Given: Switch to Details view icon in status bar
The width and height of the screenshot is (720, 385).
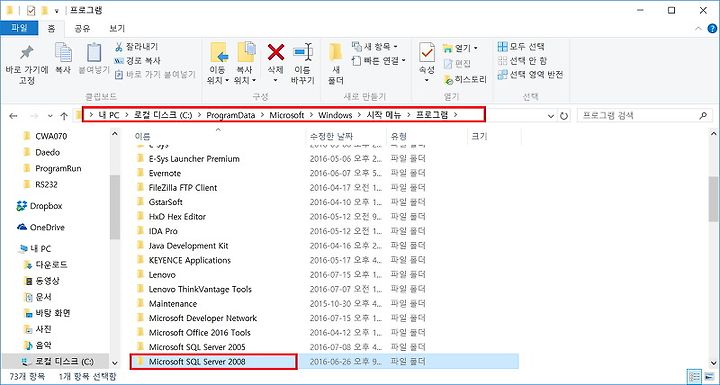Looking at the screenshot, I should pyautogui.click(x=695, y=376).
